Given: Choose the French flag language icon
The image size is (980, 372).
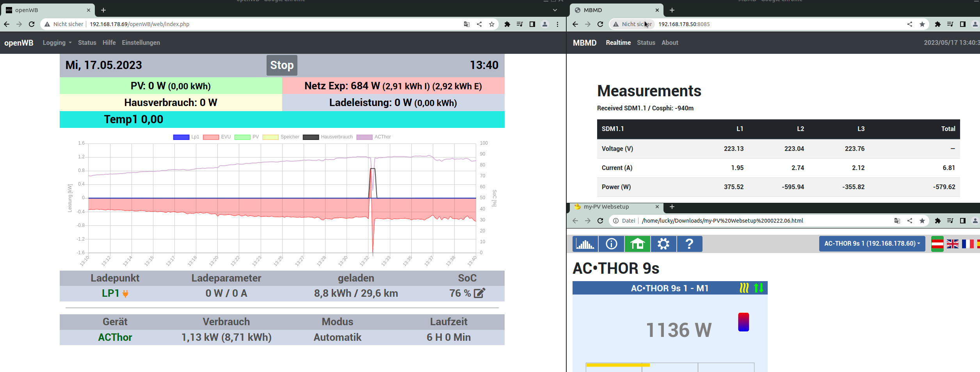Looking at the screenshot, I should click(x=968, y=244).
